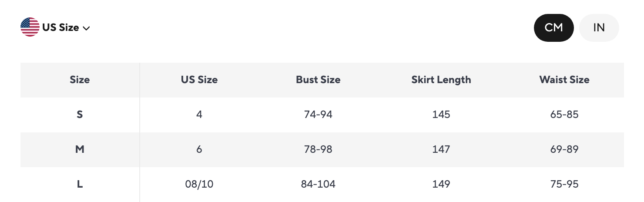Switch units to CM
Screen dimensions: 644x202
[x=553, y=27]
